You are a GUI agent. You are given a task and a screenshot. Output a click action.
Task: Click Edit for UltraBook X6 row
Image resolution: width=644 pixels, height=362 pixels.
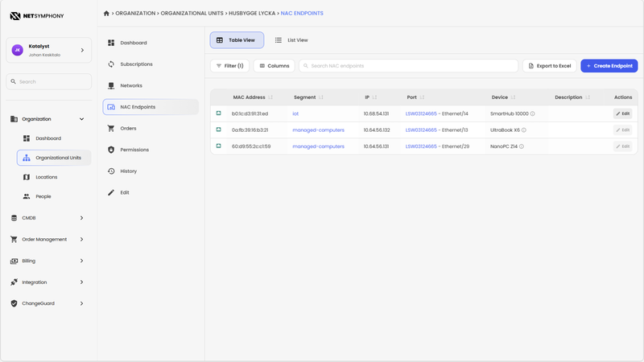tap(622, 130)
